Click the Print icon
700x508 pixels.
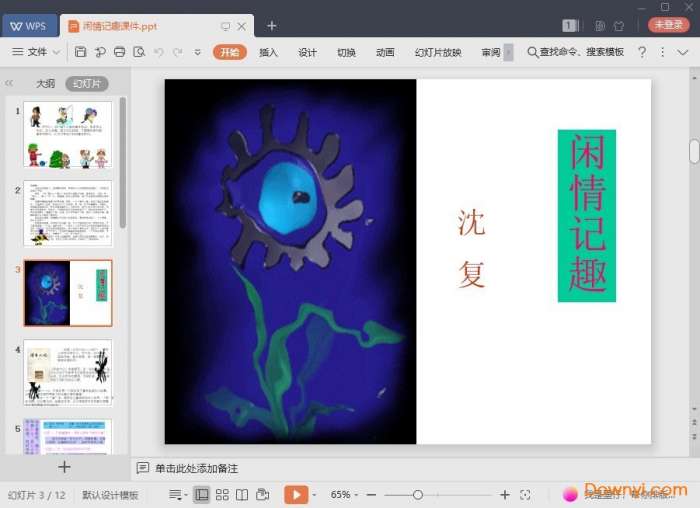pyautogui.click(x=120, y=52)
